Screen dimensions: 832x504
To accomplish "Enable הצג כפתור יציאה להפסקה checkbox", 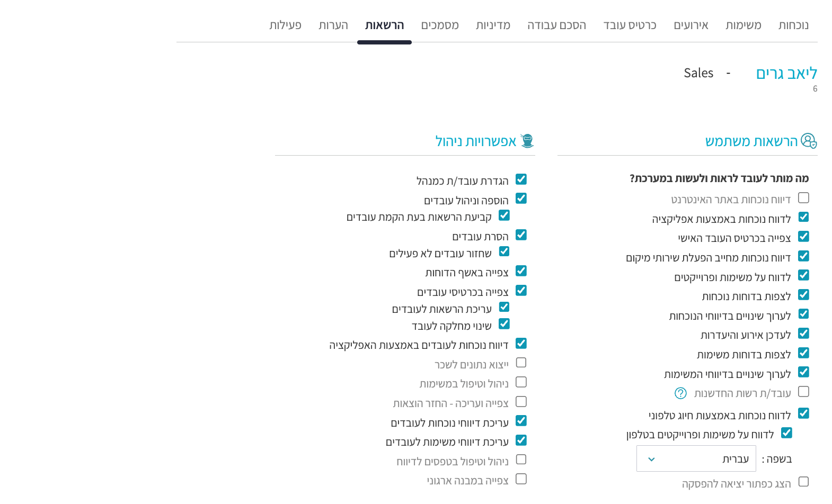I will point(803,482).
